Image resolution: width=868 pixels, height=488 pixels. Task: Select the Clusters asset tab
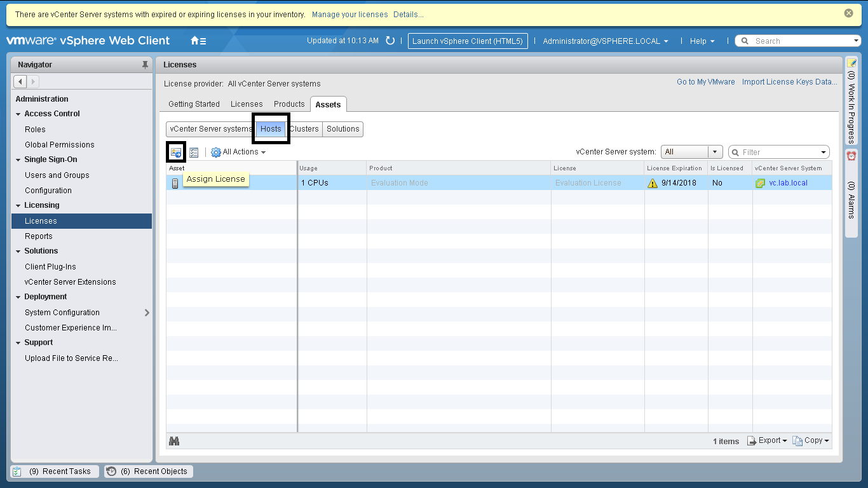(304, 129)
